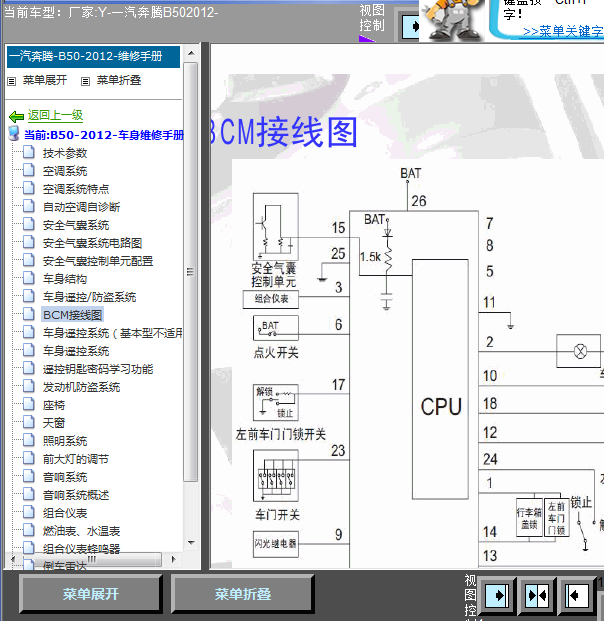Click the green back arrow icon
Image resolution: width=604 pixels, height=621 pixels.
coord(17,116)
